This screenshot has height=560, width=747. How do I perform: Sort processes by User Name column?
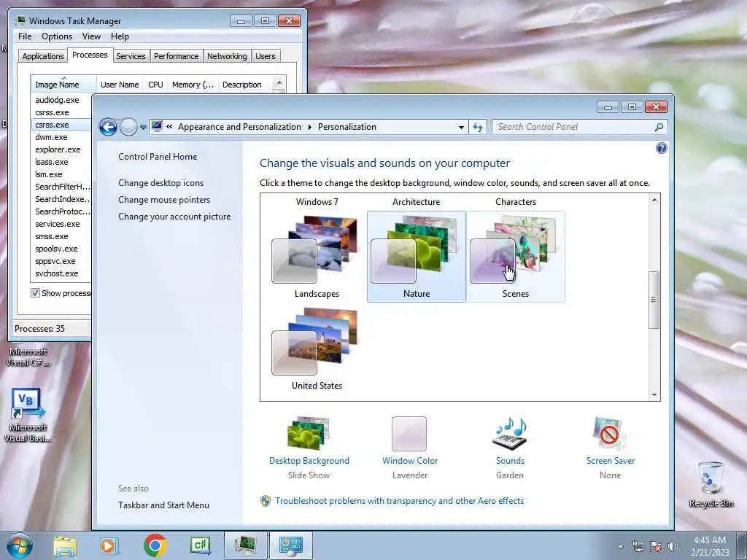tap(120, 85)
